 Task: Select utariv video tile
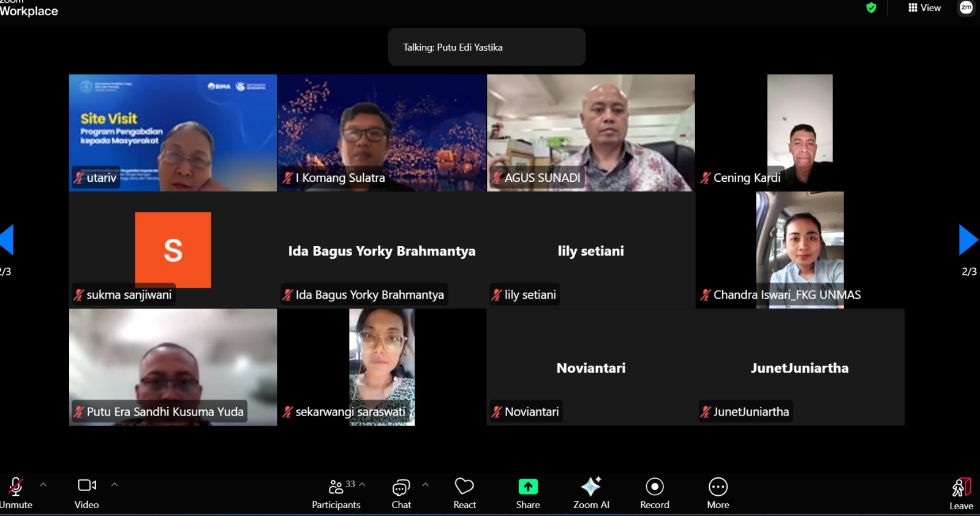click(x=173, y=133)
